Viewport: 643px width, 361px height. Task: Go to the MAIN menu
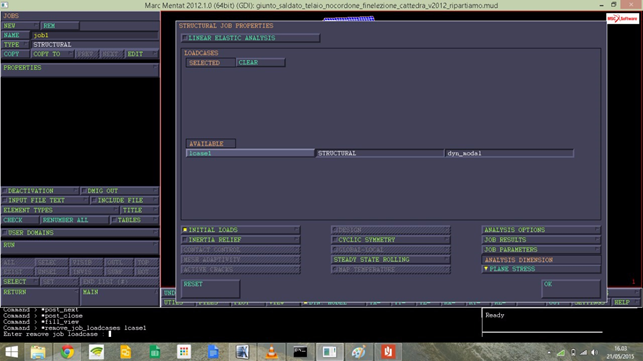[120, 297]
